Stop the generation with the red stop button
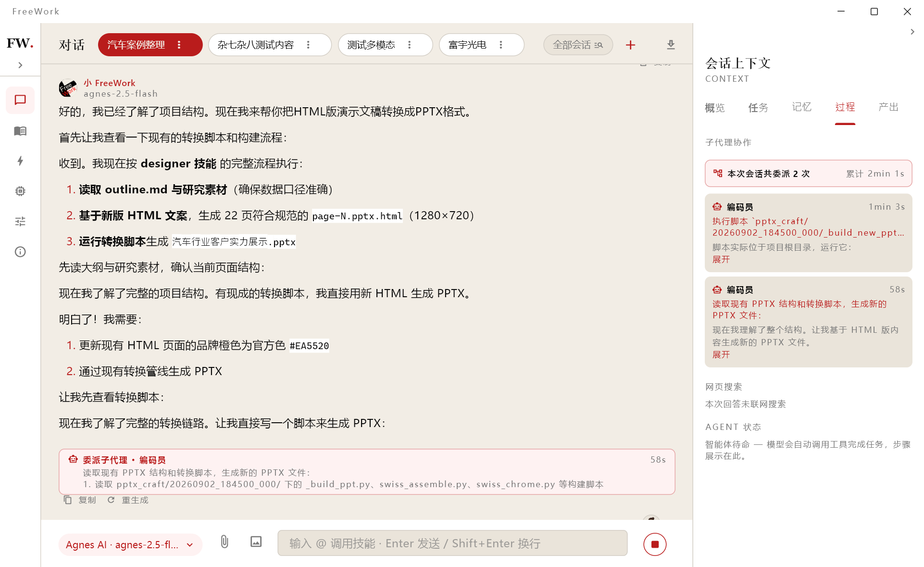Viewport: 924px width, 567px height. pos(655,544)
